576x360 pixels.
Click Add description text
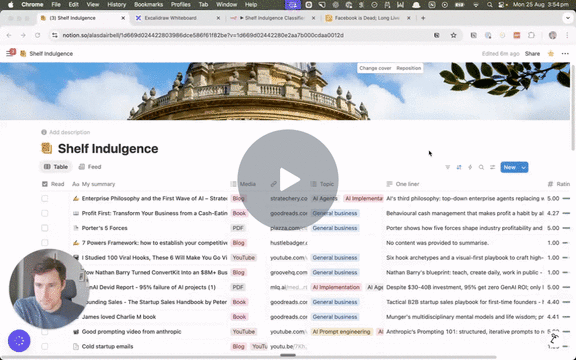click(x=69, y=132)
